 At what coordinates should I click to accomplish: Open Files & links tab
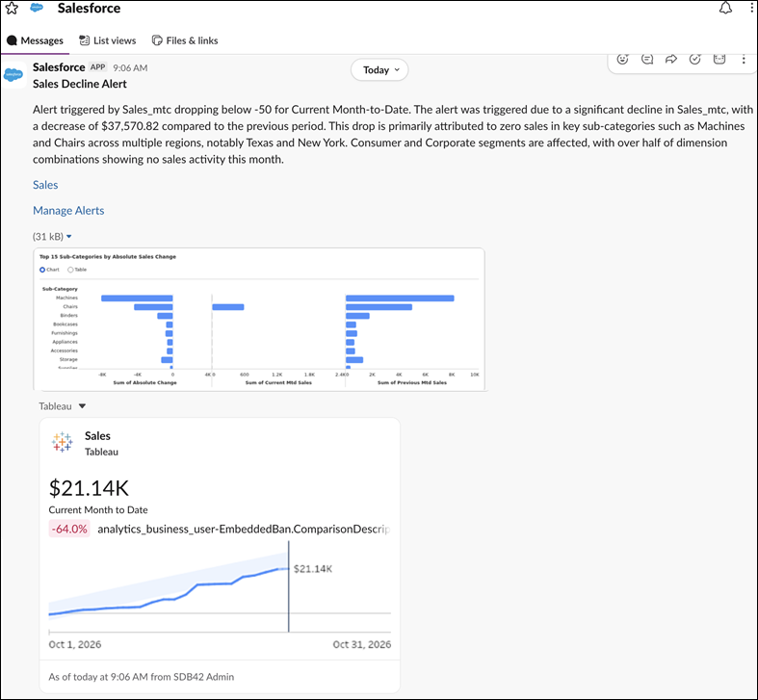pyautogui.click(x=185, y=40)
